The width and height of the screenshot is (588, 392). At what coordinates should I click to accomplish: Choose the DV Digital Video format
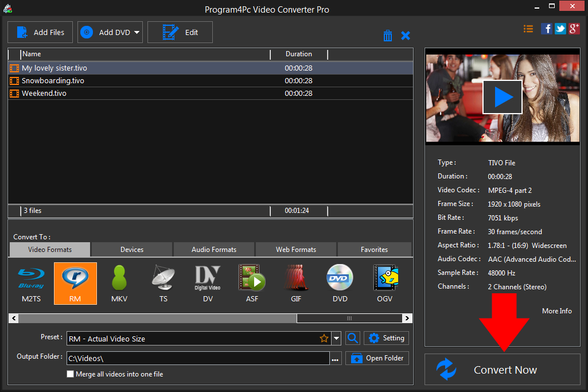(x=208, y=284)
